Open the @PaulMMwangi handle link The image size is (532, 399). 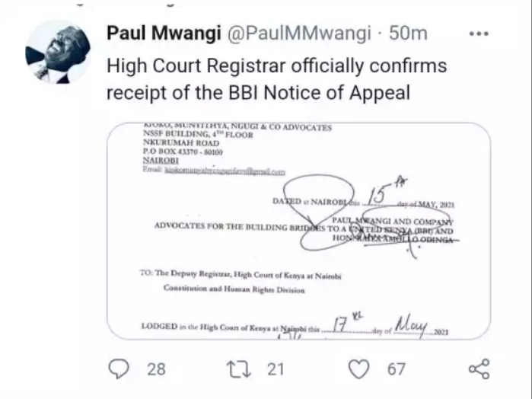pos(298,34)
